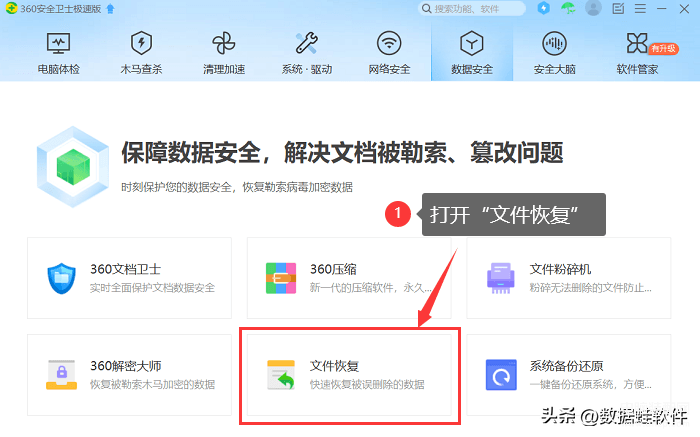Minimize the 360 window
The image size is (700, 437).
point(662,8)
